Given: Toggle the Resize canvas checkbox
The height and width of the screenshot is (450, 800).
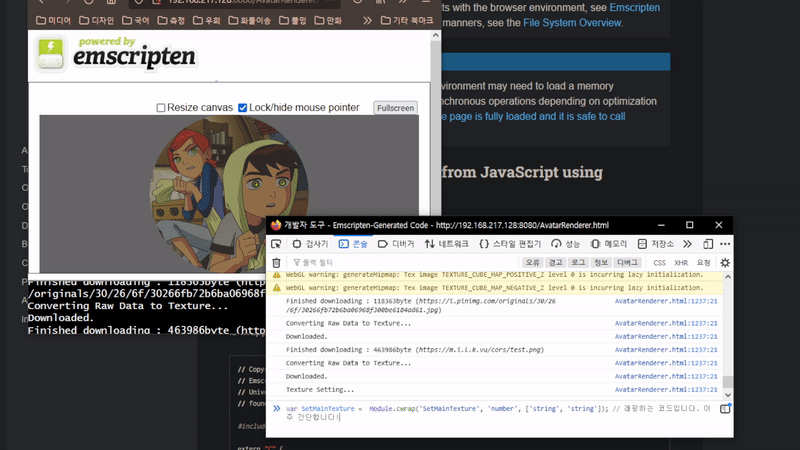Looking at the screenshot, I should tap(161, 108).
